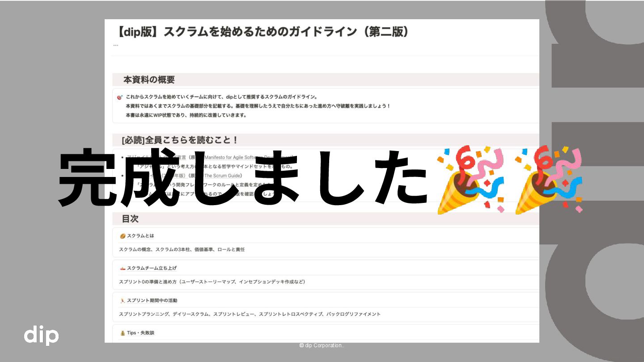Click the page title 【dip版】スクラムを始めるためのガイドライン
This screenshot has height=362, width=644.
click(263, 32)
